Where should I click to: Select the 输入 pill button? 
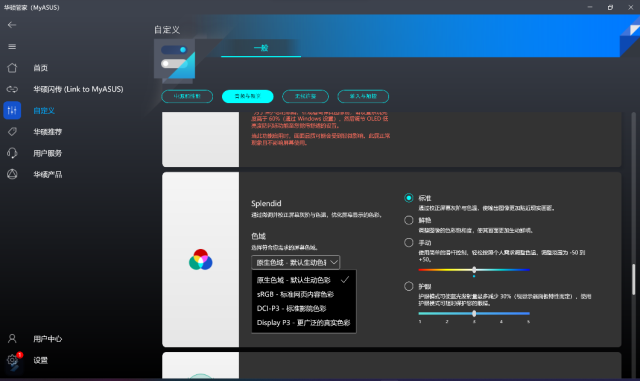point(363,96)
